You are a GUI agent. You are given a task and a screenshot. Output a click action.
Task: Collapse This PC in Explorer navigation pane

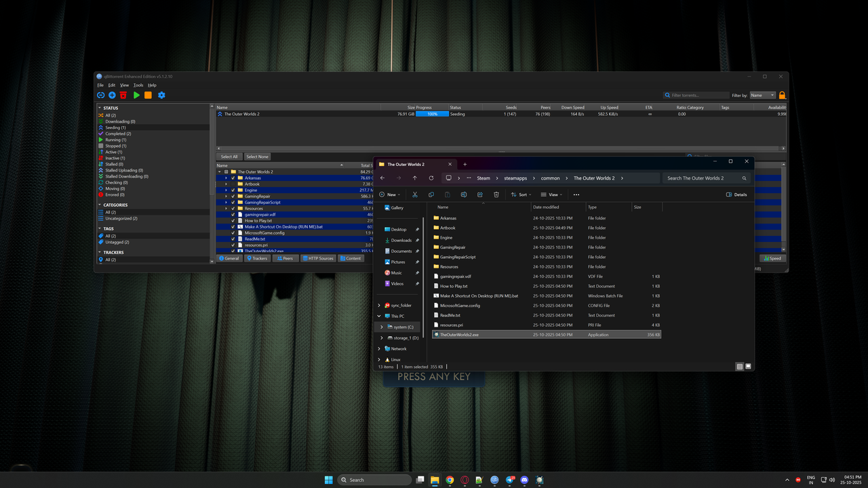click(x=379, y=316)
